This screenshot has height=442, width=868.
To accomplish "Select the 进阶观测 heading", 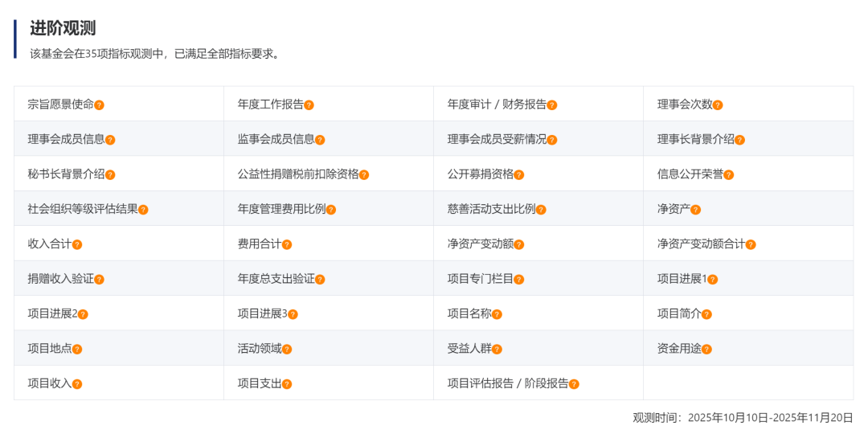I will tap(63, 27).
